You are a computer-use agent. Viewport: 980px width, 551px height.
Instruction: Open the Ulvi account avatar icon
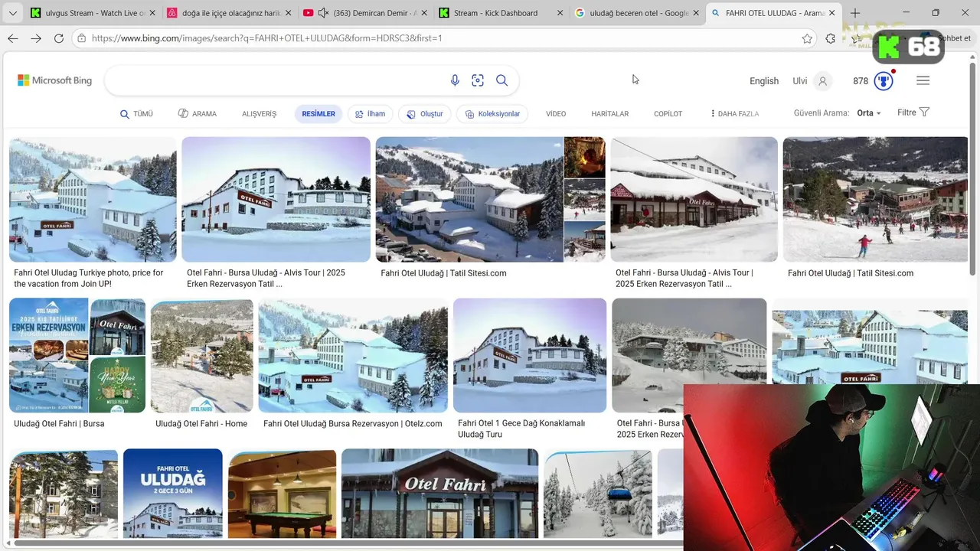tap(823, 80)
